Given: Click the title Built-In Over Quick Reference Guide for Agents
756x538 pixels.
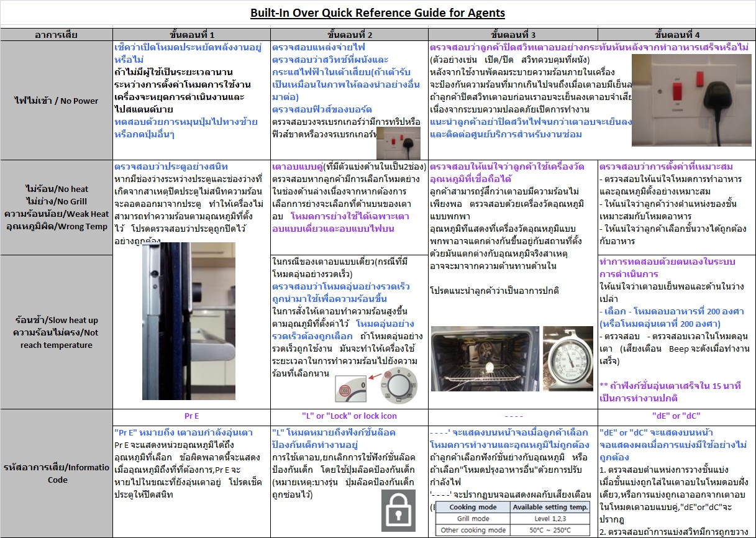Looking at the screenshot, I should tap(378, 13).
